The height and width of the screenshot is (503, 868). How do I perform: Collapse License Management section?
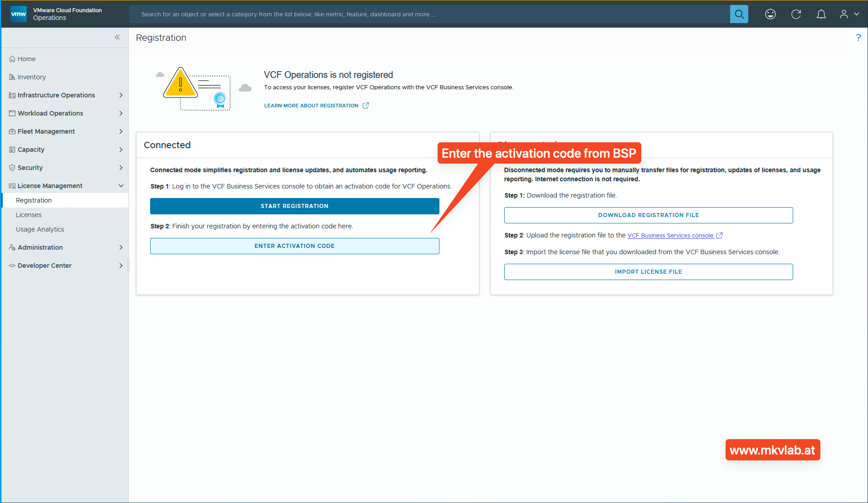[x=121, y=186]
